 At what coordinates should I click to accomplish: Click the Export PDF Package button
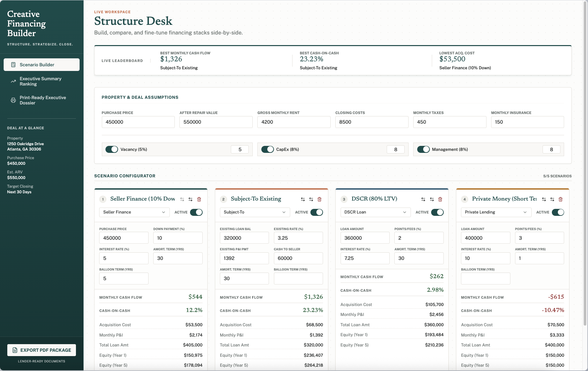[x=41, y=350]
